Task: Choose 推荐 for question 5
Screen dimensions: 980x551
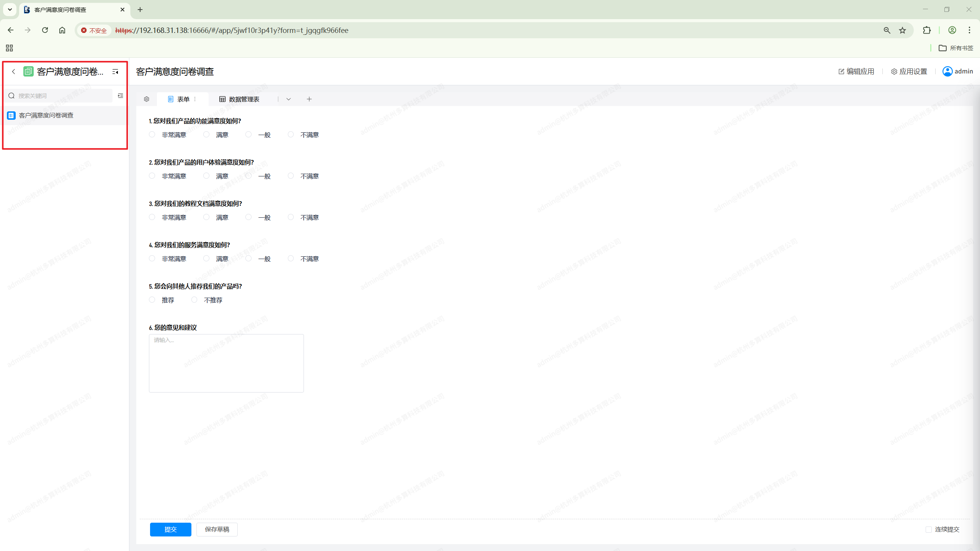Action: click(152, 300)
